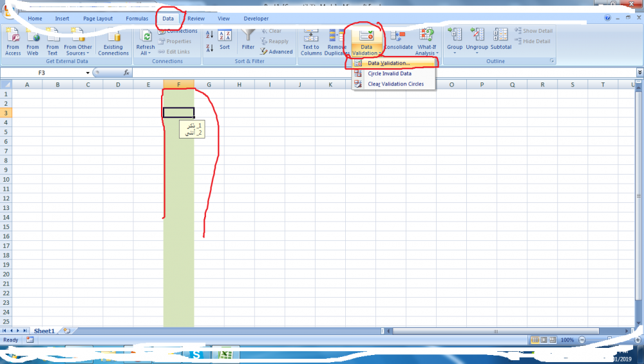Viewport: 644px width, 364px height.
Task: Click the From Access icon
Action: coord(13,41)
